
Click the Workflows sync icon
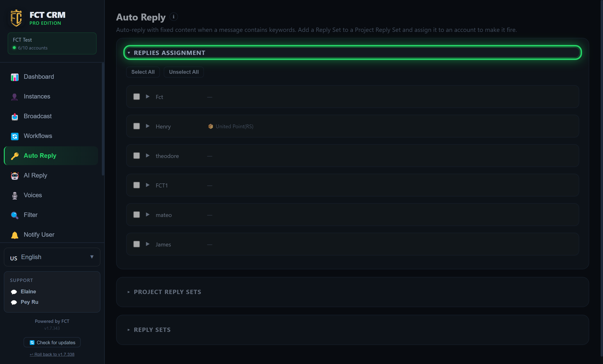pyautogui.click(x=15, y=136)
